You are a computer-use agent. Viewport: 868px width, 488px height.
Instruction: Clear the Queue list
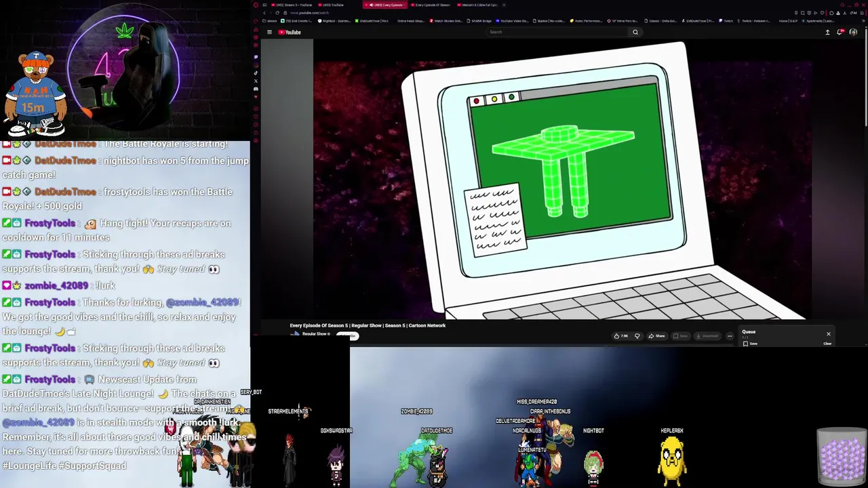pyautogui.click(x=827, y=344)
